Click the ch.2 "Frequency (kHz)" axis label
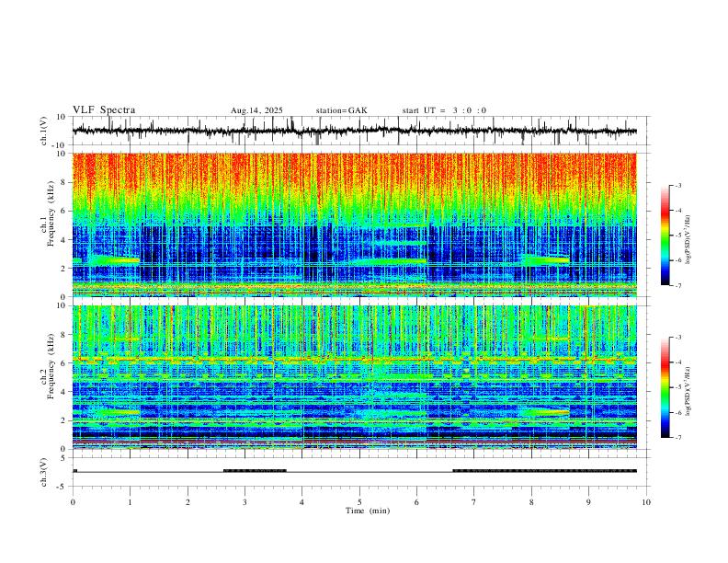This screenshot has width=728, height=563. tap(51, 366)
